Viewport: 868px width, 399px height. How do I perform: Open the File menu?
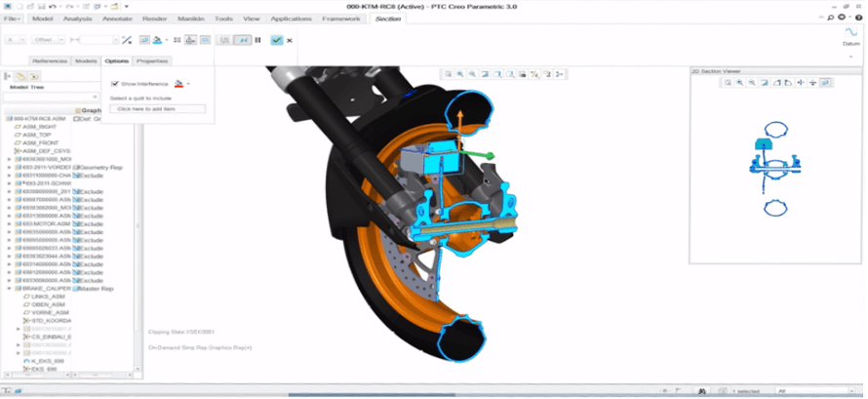[12, 19]
